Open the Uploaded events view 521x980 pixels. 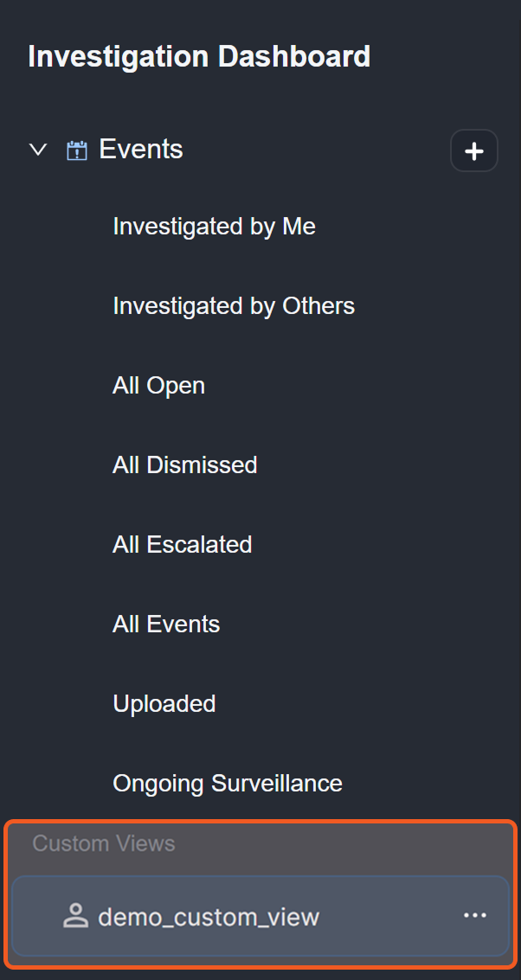click(164, 704)
